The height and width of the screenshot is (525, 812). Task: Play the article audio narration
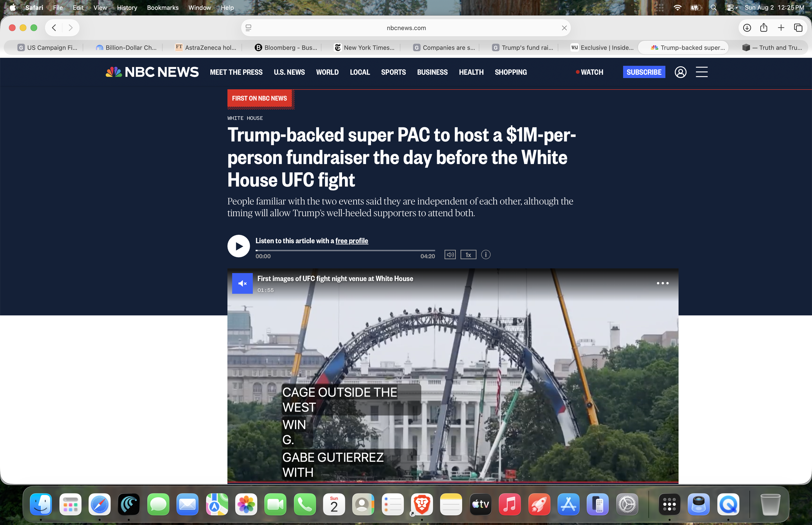238,246
